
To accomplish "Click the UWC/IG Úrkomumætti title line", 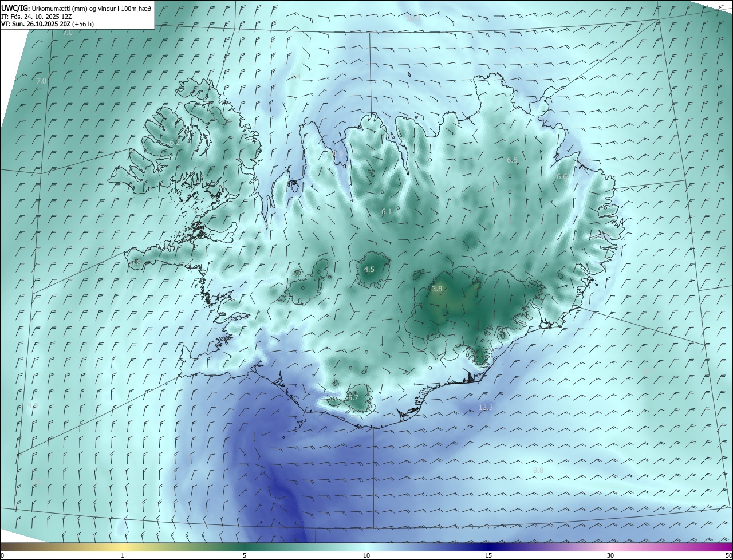I will pyautogui.click(x=76, y=8).
